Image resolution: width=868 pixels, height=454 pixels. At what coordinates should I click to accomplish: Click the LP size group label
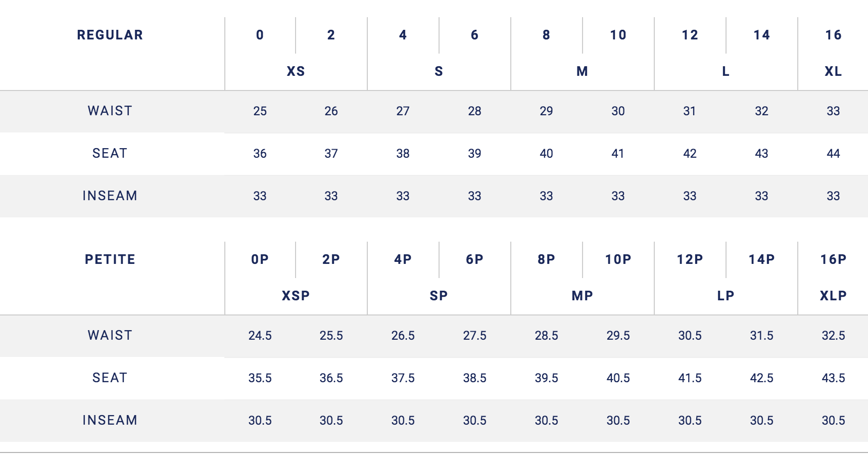click(x=726, y=296)
